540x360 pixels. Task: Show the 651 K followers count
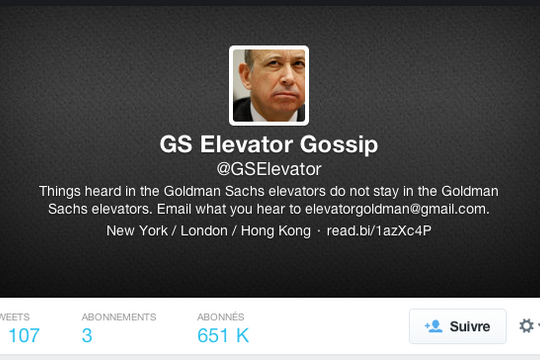pyautogui.click(x=223, y=335)
